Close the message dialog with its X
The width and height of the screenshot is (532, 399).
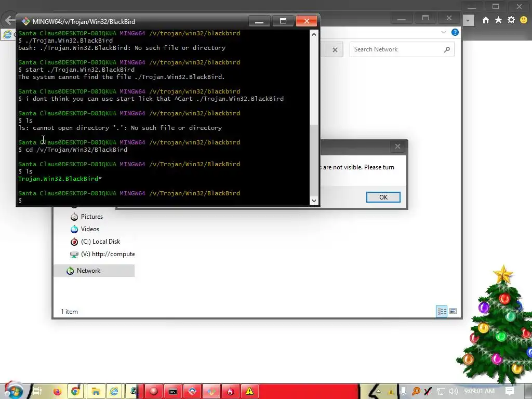[397, 147]
